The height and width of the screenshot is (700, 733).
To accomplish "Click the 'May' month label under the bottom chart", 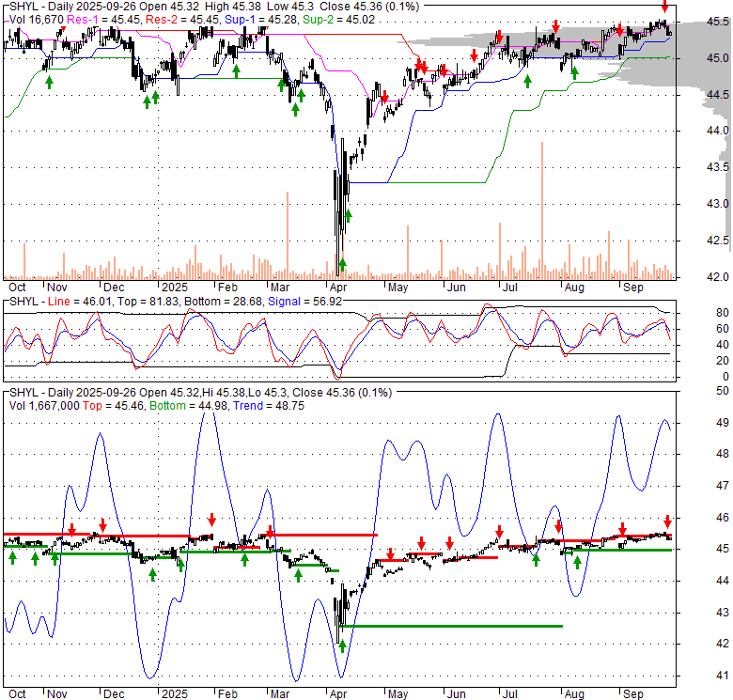I will (x=398, y=694).
